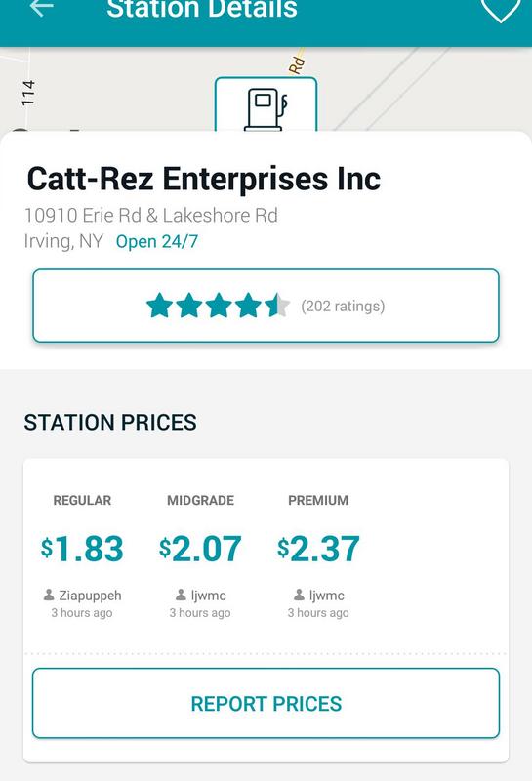Open the 202 ratings star box
Image resolution: width=532 pixels, height=781 pixels.
266,306
